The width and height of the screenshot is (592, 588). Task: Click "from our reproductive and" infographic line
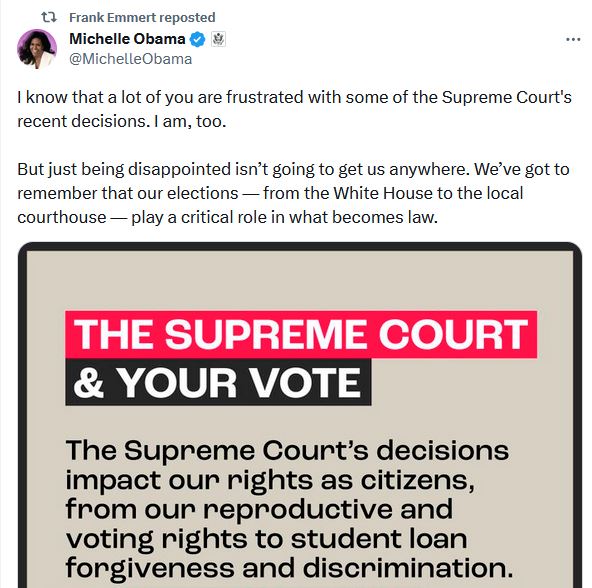click(x=259, y=509)
